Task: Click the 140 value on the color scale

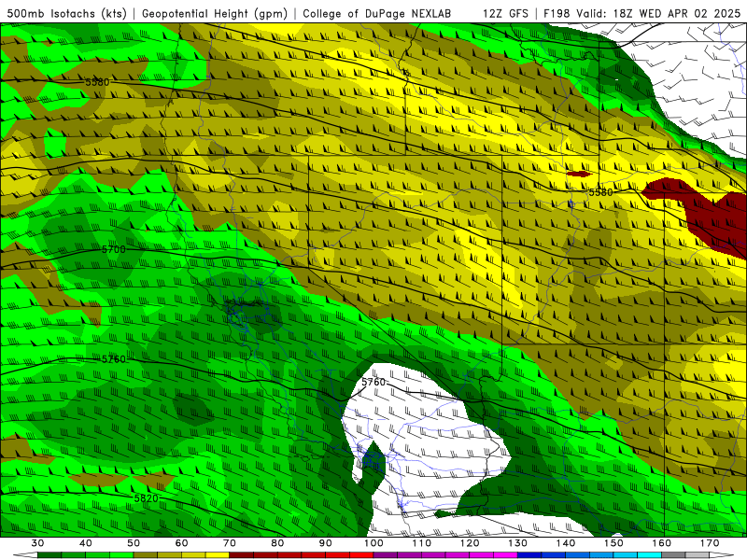Action: [566, 543]
